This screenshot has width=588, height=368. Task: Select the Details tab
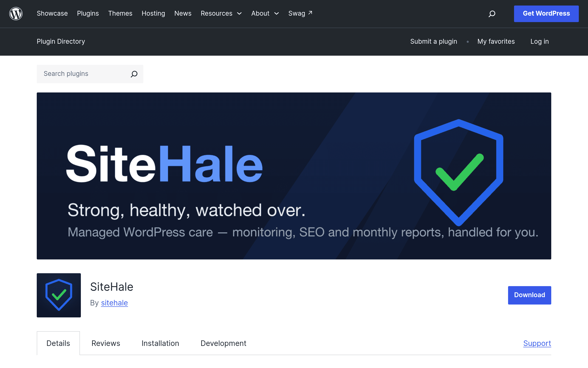coord(58,343)
